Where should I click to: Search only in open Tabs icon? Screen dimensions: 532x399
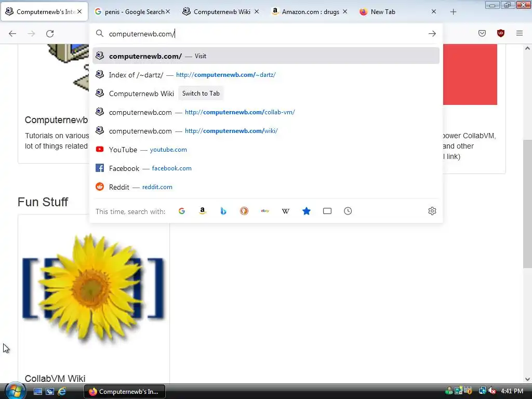[x=327, y=211]
